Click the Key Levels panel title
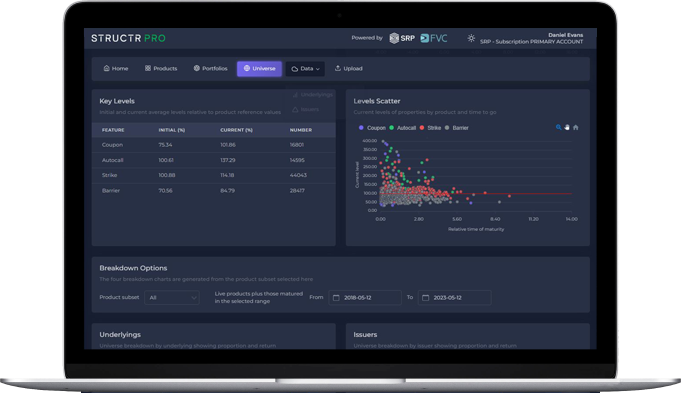This screenshot has width=681, height=393. tap(117, 101)
